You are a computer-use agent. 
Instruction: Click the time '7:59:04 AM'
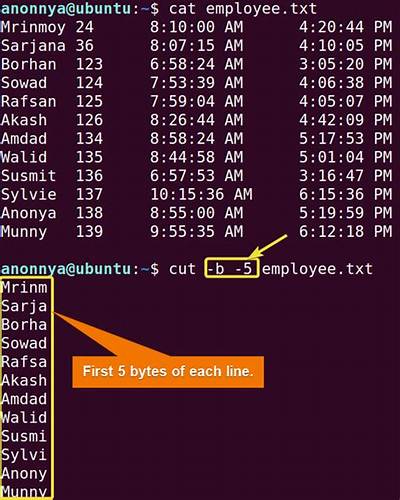(196, 101)
